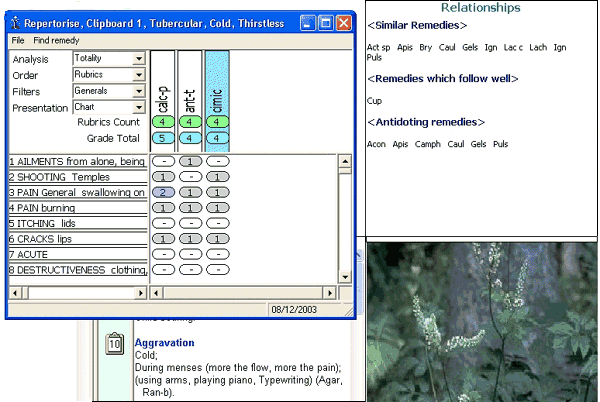Select Act sp in similar remedies
Image resolution: width=600 pixels, height=402 pixels.
(378, 47)
